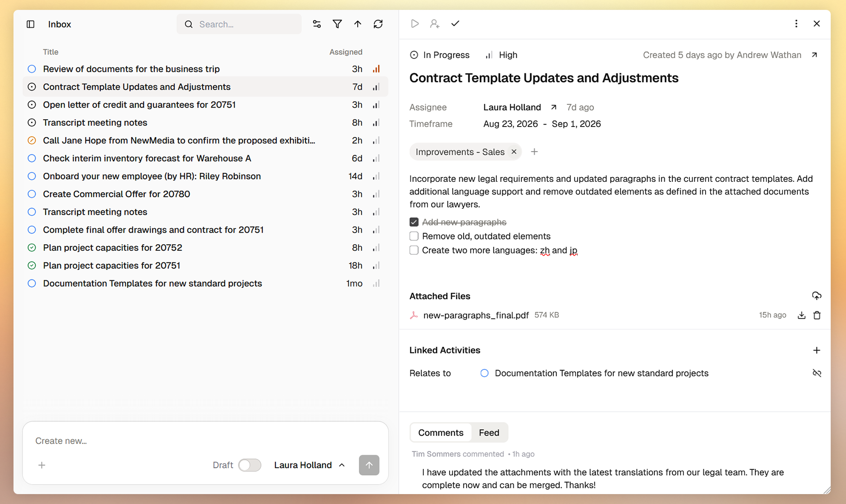Image resolution: width=846 pixels, height=504 pixels.
Task: Unlink the Documentation Templates activity
Action: (817, 373)
